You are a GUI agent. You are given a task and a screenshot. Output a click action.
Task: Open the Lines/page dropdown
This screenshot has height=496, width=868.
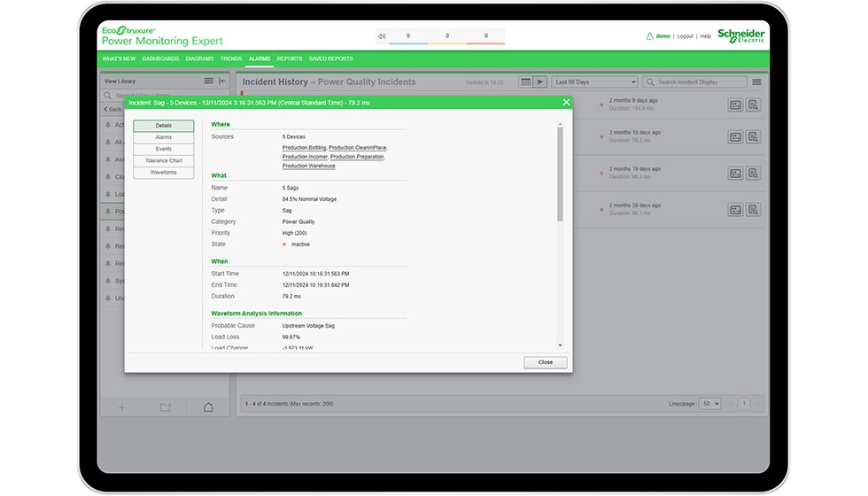tap(709, 404)
